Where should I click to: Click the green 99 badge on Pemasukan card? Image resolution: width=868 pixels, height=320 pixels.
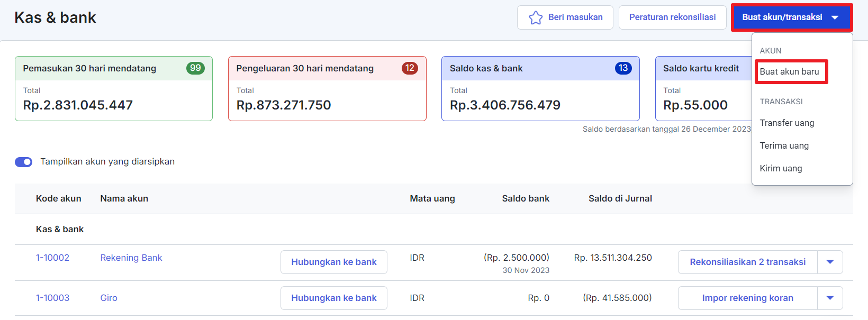[195, 68]
